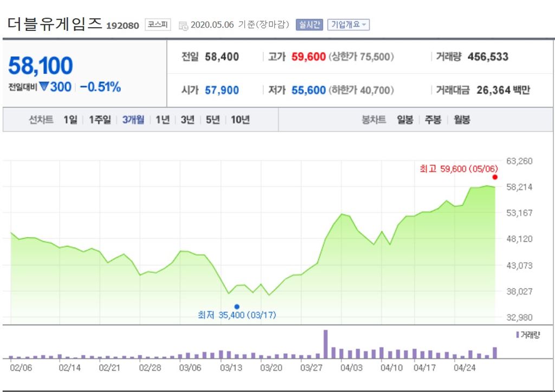The height and width of the screenshot is (392, 555).
Task: Click the 03/13 date axis label
Action: tap(231, 368)
